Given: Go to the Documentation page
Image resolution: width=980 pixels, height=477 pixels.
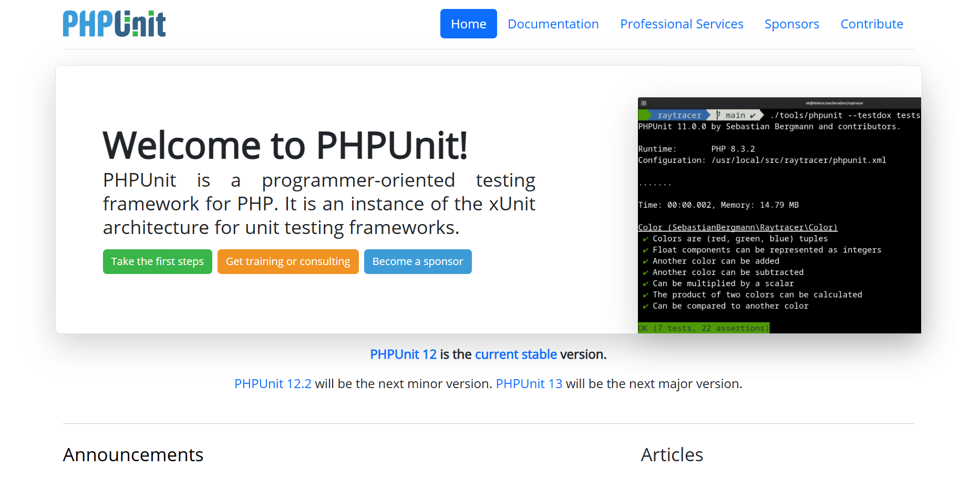Looking at the screenshot, I should (x=553, y=24).
